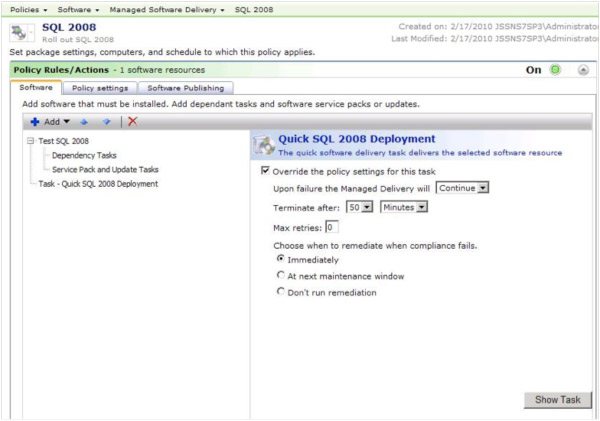Screen dimensions: 600x421
Task: Select Task - Quick SQL 2008 Deployment item
Action: pyautogui.click(x=98, y=184)
